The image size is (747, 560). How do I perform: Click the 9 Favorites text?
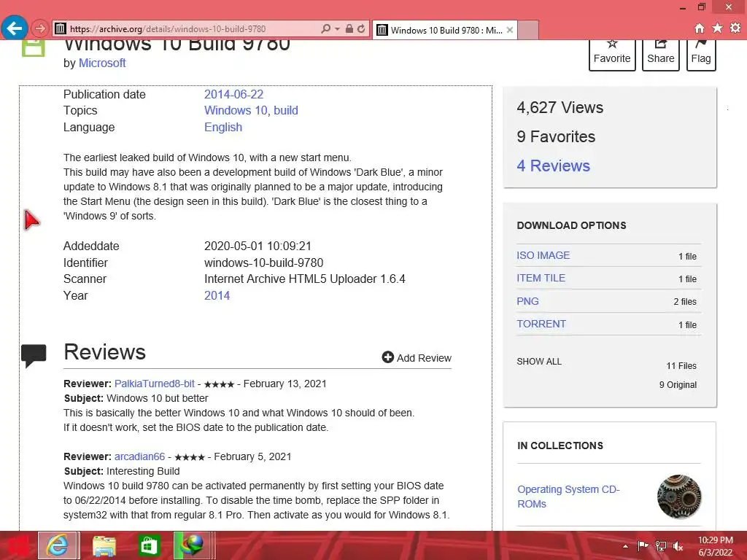(556, 136)
